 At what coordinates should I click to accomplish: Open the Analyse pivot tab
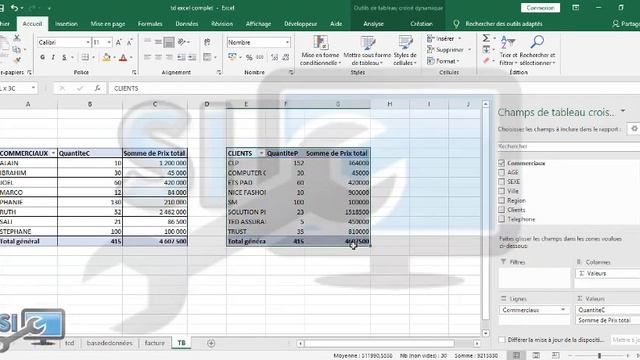373,24
